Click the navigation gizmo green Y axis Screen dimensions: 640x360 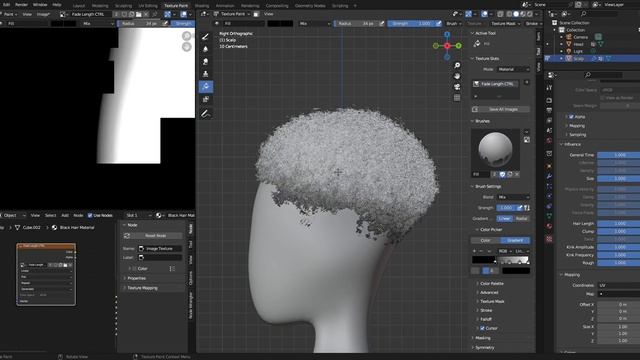459,46
